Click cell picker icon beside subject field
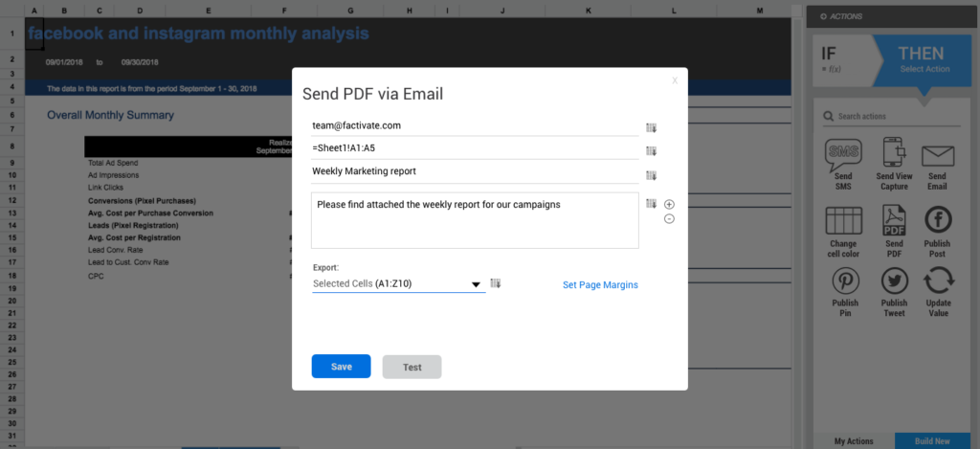Image resolution: width=980 pixels, height=449 pixels. [x=651, y=175]
